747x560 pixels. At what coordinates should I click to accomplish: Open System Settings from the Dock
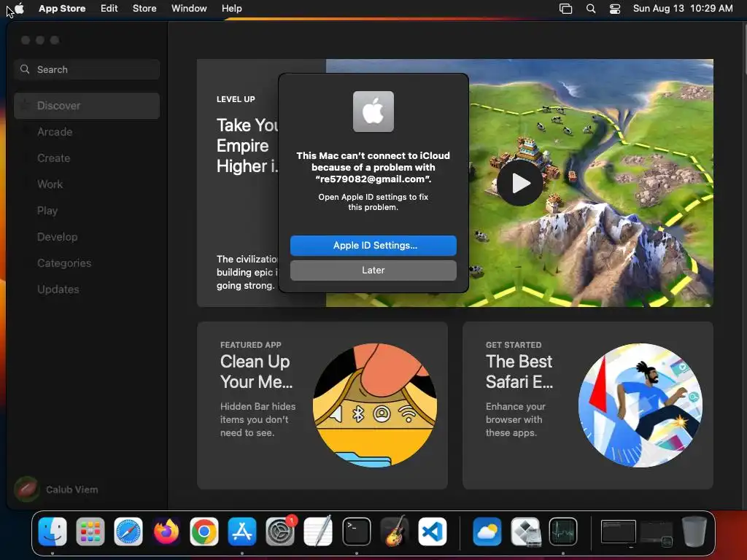280,532
